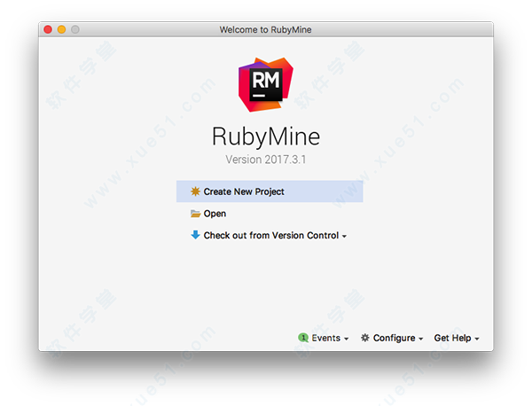Click the Open folder icon
532x406 pixels.
pyautogui.click(x=195, y=214)
